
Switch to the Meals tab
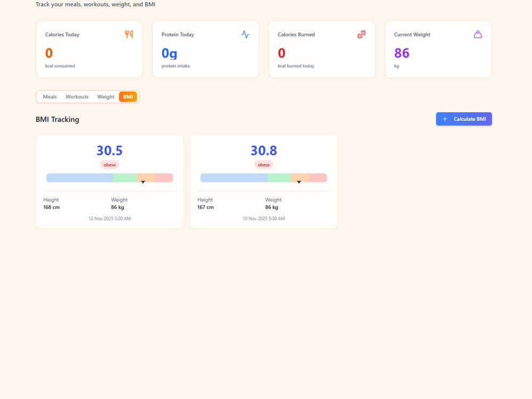pos(50,97)
